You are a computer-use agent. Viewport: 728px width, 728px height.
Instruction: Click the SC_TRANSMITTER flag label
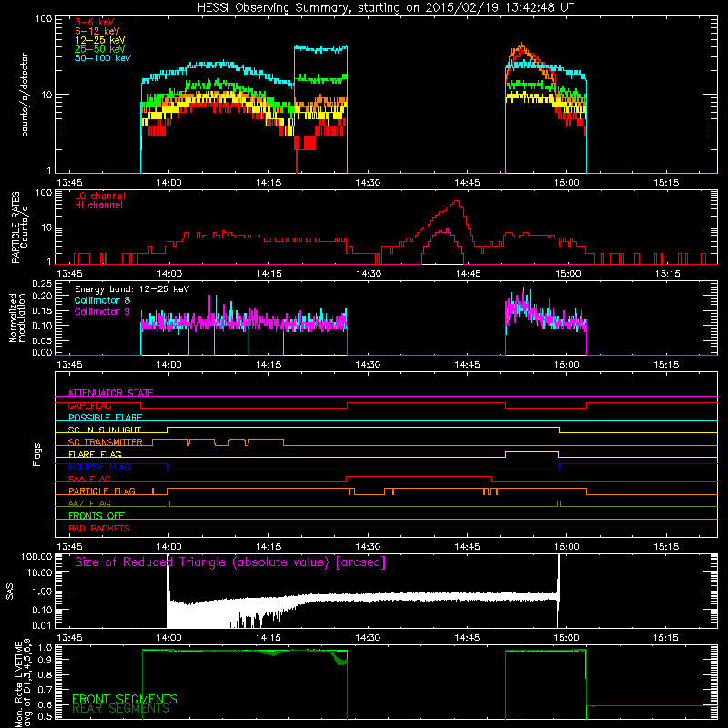coord(106,442)
